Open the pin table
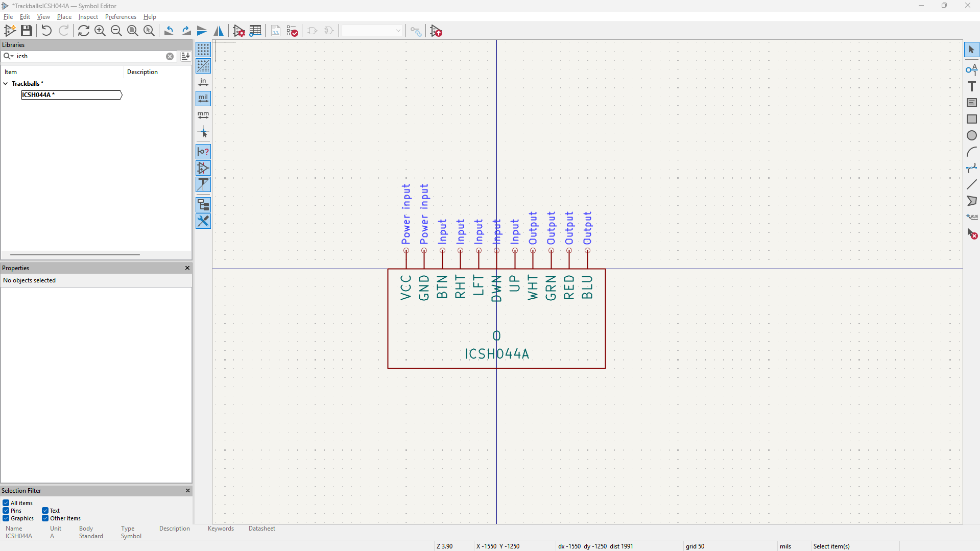 [x=255, y=31]
